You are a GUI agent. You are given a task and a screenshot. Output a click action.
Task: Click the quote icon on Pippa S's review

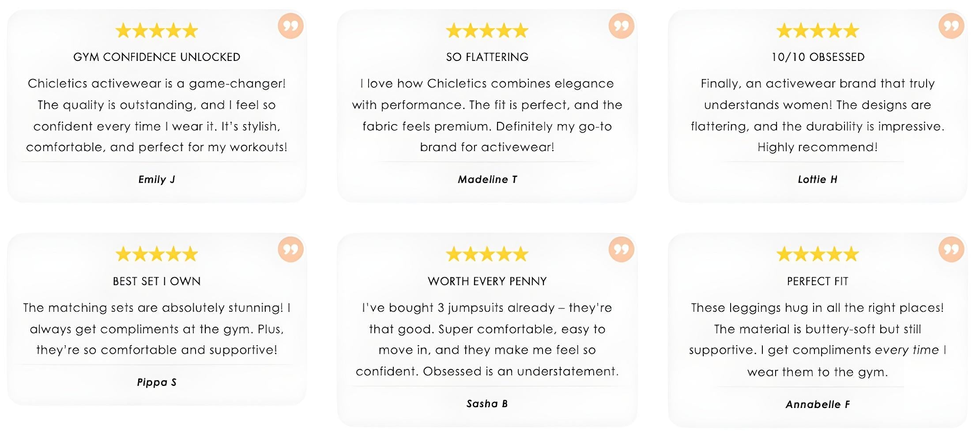click(291, 249)
